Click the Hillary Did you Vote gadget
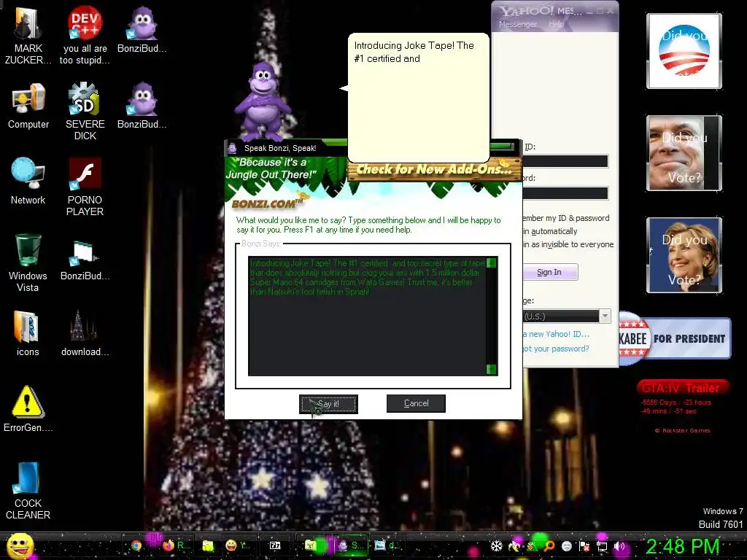 coord(684,254)
